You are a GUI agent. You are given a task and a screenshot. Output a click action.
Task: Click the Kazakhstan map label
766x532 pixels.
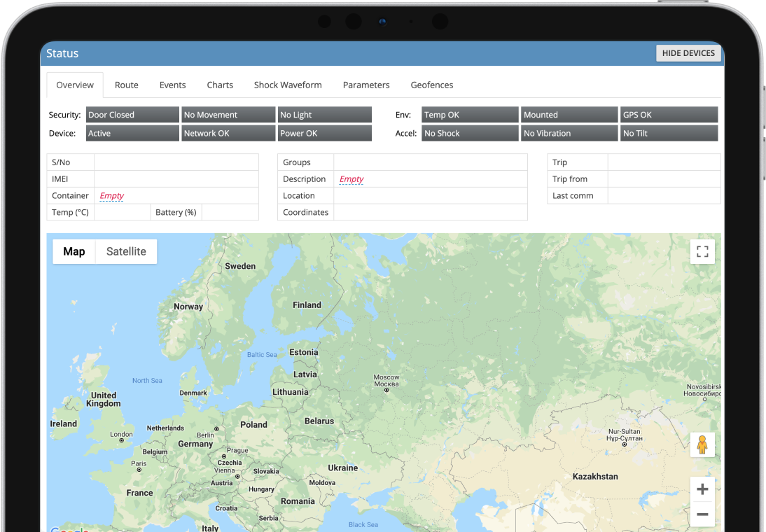click(x=595, y=476)
